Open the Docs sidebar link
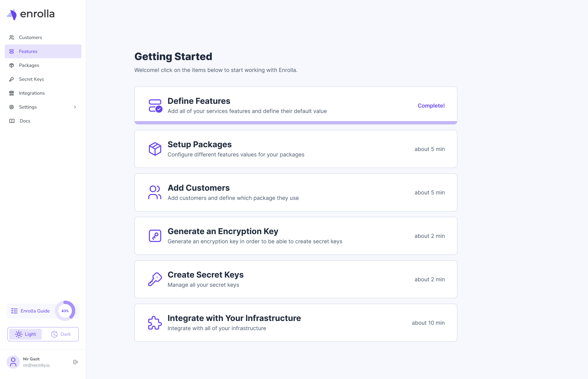The height and width of the screenshot is (379, 588). 43,121
